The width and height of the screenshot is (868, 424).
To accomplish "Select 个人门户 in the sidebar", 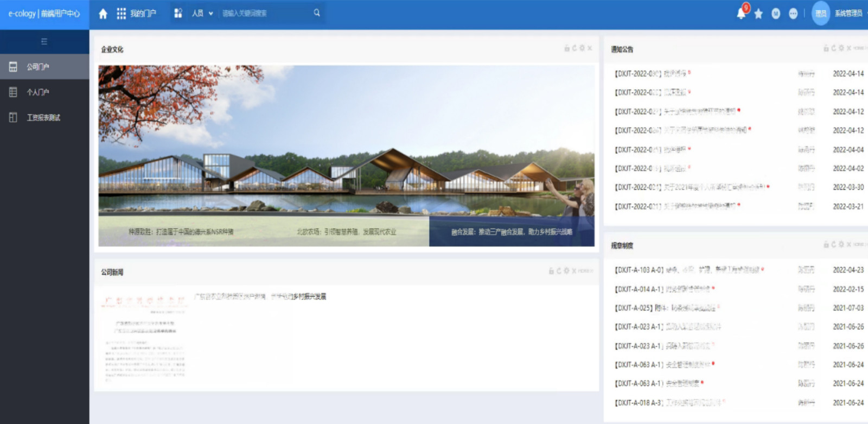I will [x=44, y=92].
